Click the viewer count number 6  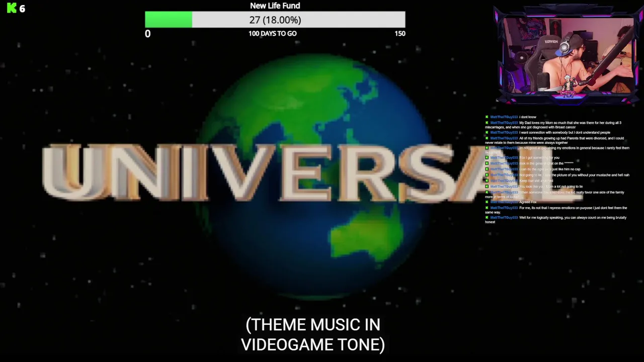pyautogui.click(x=22, y=9)
